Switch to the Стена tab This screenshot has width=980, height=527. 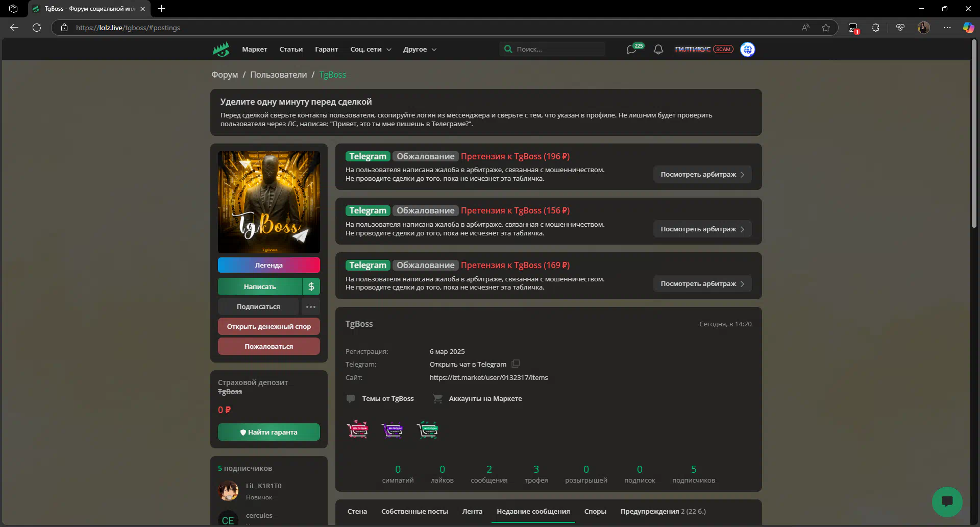point(357,511)
